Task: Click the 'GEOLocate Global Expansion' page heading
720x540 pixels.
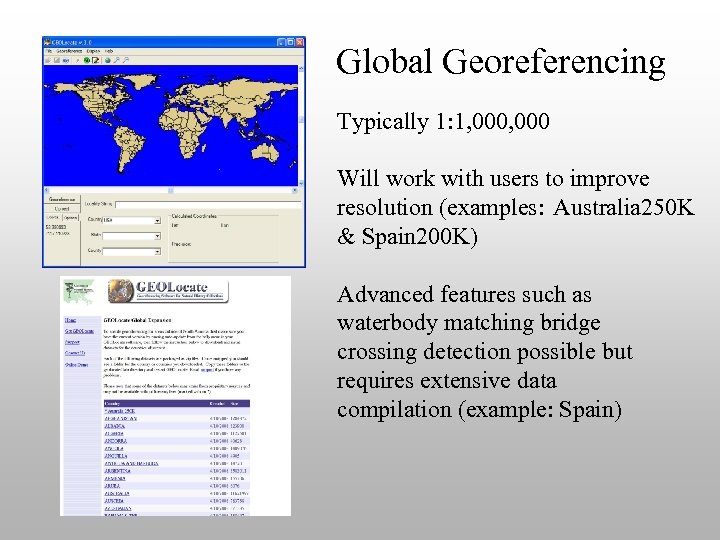Action: coord(137,320)
